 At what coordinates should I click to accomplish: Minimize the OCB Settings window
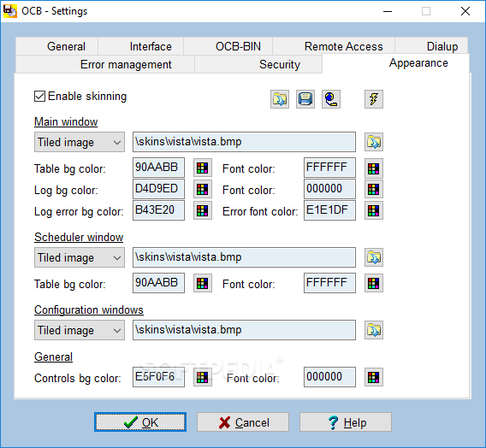point(388,11)
